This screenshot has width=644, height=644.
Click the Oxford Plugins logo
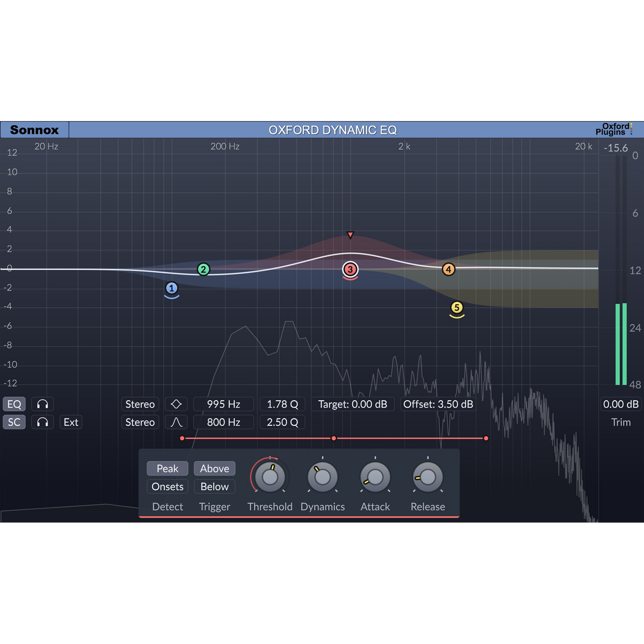614,129
